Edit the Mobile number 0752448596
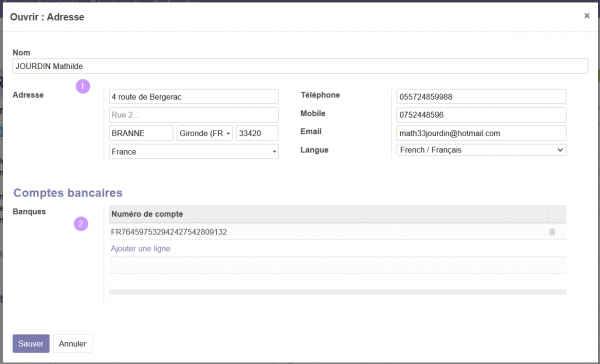600x364 pixels. (481, 115)
